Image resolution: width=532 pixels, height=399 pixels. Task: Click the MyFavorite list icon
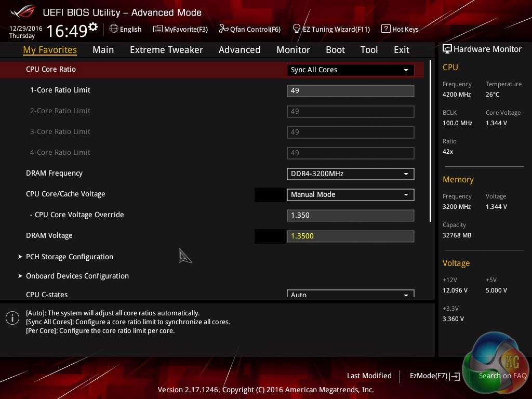coord(158,29)
